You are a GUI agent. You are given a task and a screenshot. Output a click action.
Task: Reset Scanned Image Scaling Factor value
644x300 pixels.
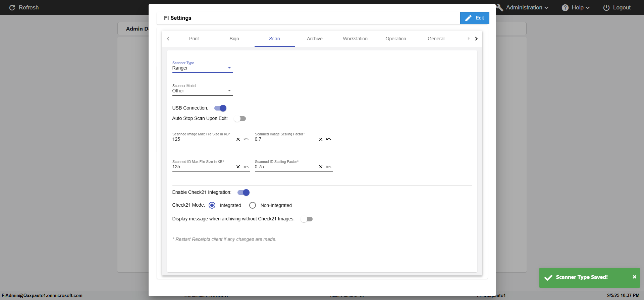(x=329, y=139)
